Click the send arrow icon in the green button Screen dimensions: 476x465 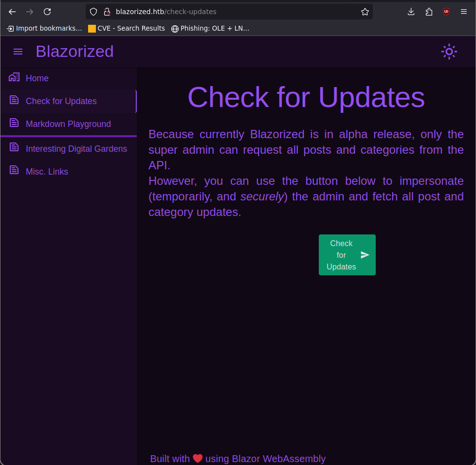point(365,255)
